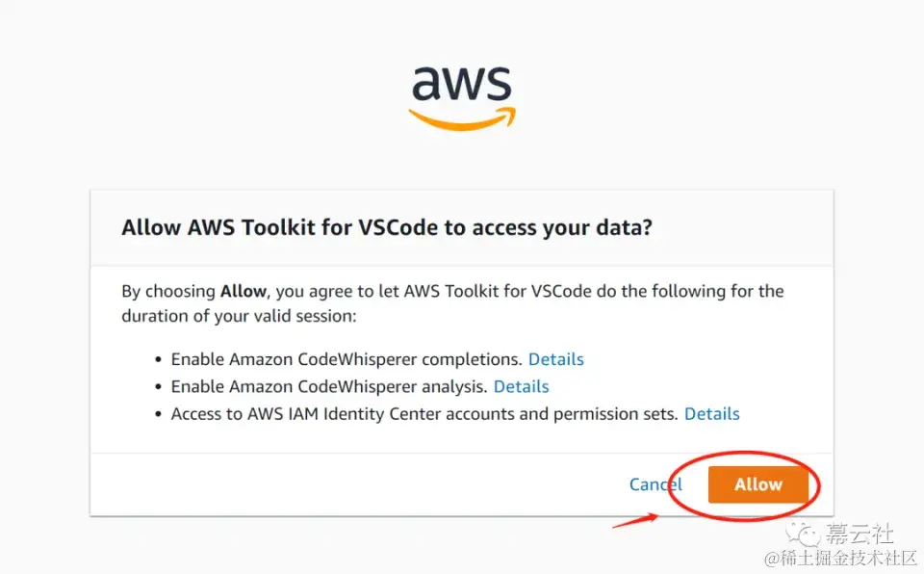The image size is (924, 574).
Task: Click the 慕云社 watermark text
Action: (860, 533)
